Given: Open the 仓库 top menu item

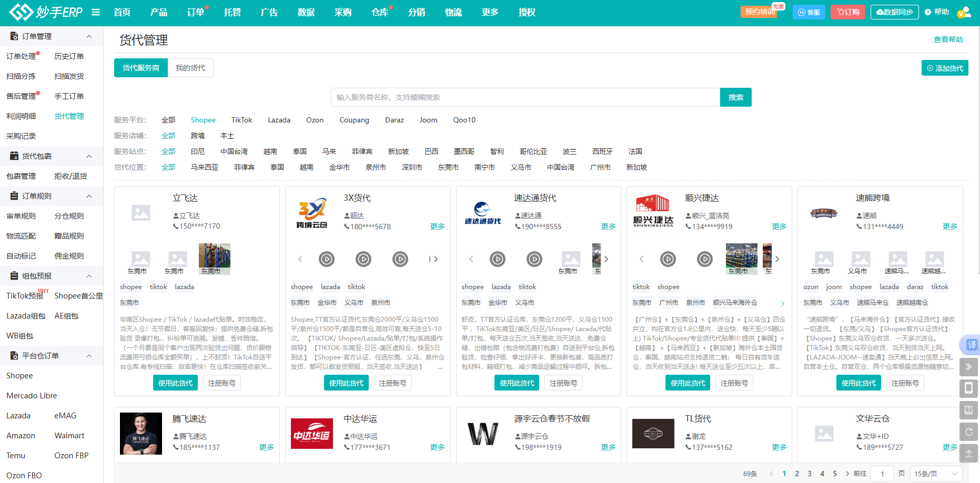Looking at the screenshot, I should pyautogui.click(x=379, y=12).
